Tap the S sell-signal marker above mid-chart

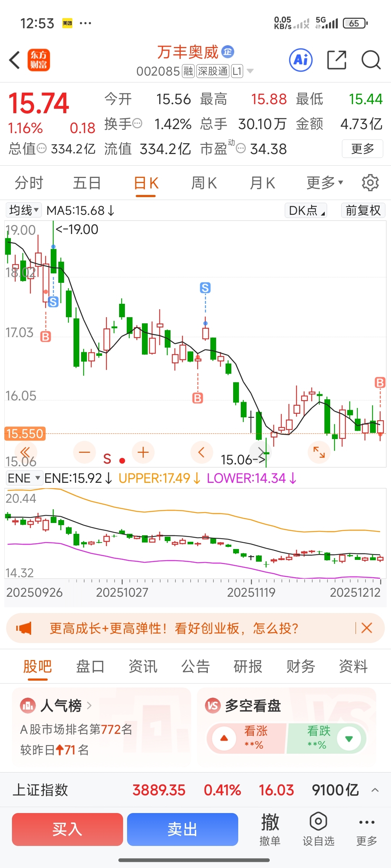[x=205, y=288]
